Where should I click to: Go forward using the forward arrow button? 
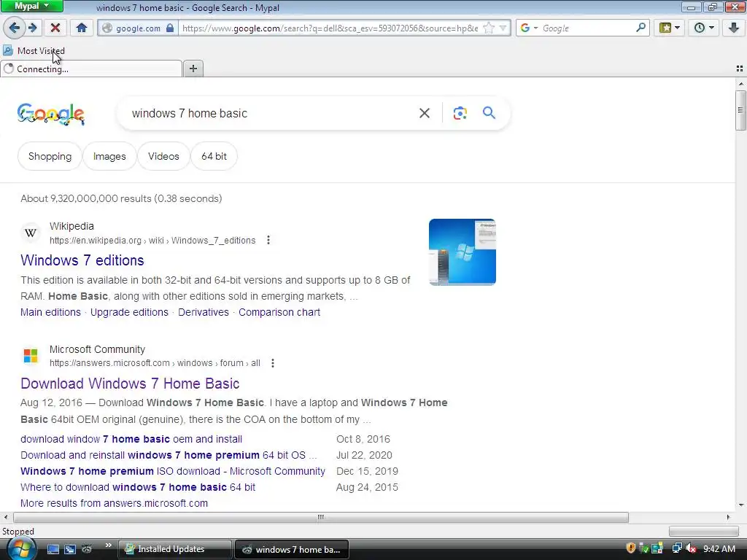(x=33, y=28)
